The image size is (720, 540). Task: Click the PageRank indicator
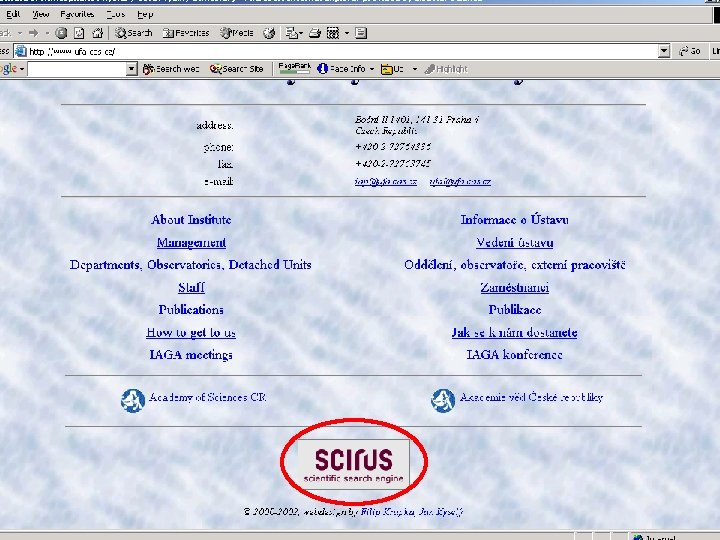point(294,68)
